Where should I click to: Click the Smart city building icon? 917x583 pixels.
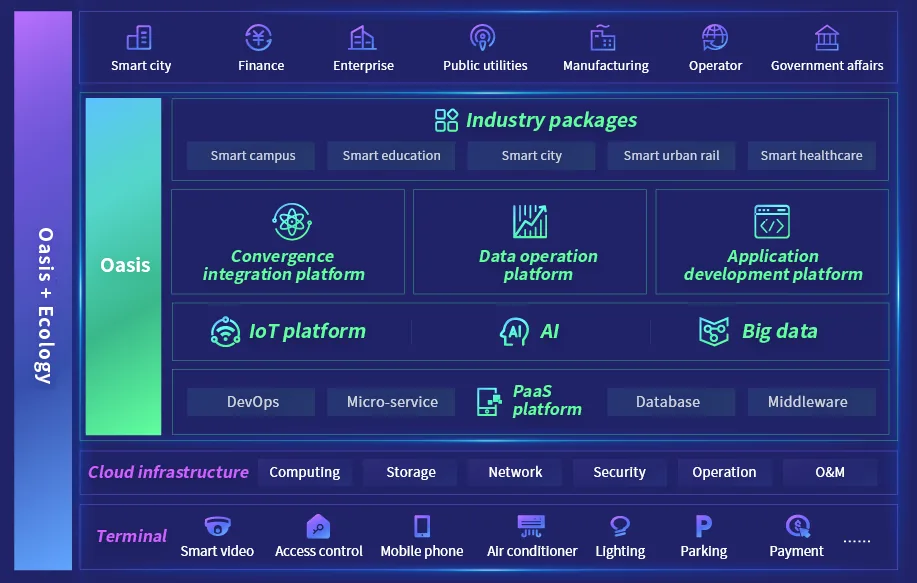(x=139, y=38)
